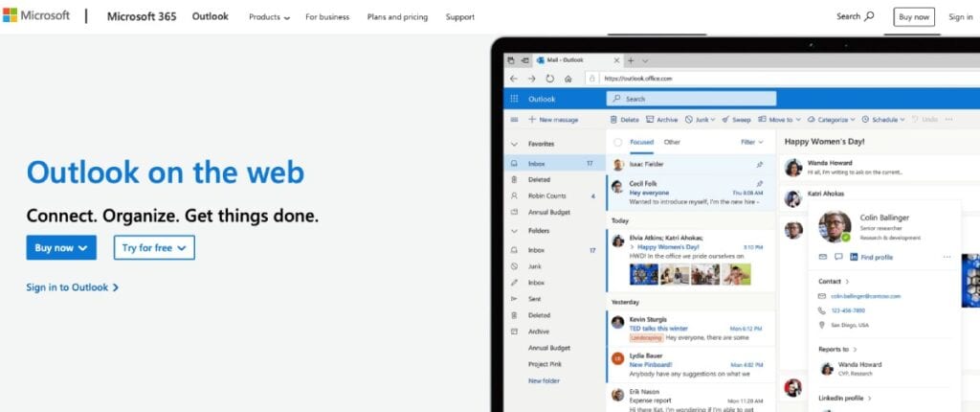The height and width of the screenshot is (412, 980).
Task: Open the For business menu item
Action: (327, 17)
